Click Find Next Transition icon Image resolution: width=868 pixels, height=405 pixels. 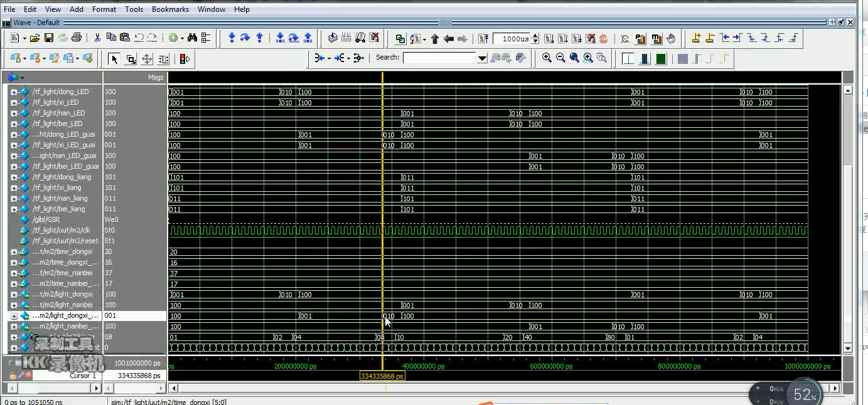click(739, 38)
